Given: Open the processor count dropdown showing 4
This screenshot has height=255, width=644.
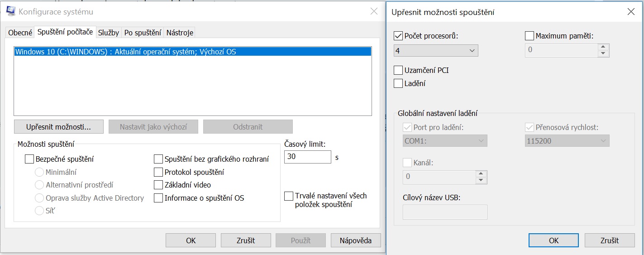Looking at the screenshot, I should 436,50.
